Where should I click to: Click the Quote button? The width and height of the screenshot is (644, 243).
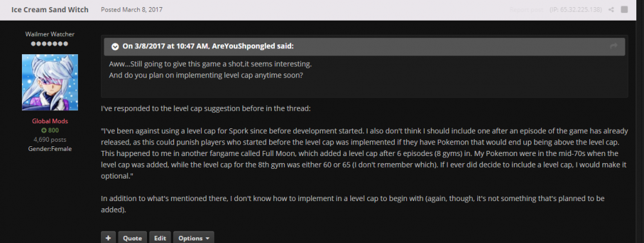tap(132, 238)
